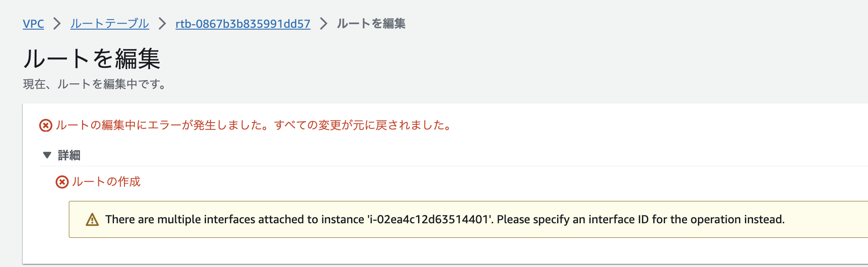Click the caution icon before the interface error text

pyautogui.click(x=91, y=219)
